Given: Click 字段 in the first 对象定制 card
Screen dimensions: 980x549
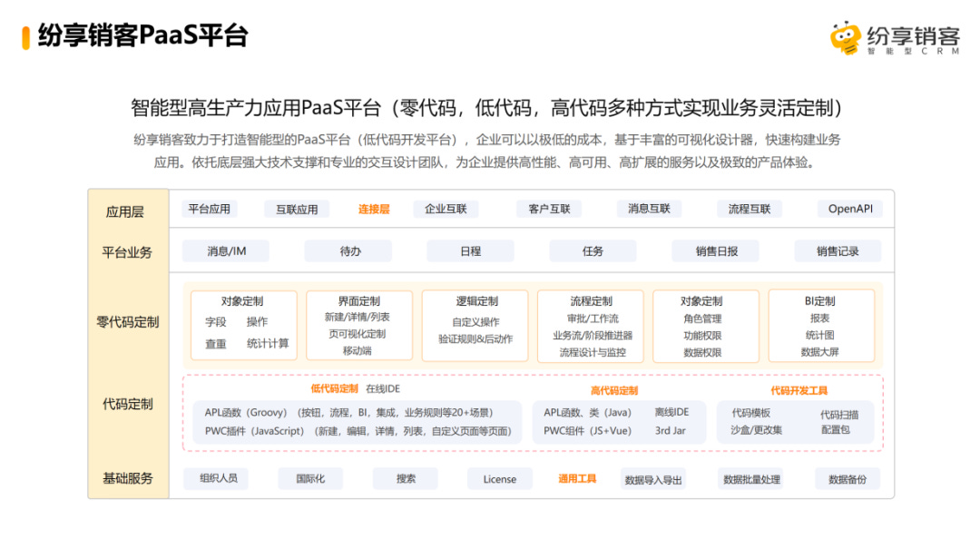Looking at the screenshot, I should click(216, 322).
